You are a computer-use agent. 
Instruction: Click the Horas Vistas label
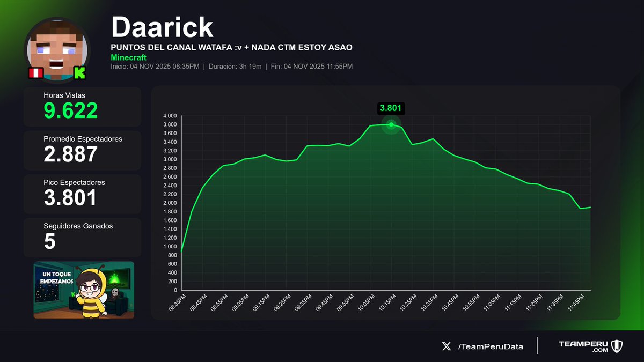64,95
